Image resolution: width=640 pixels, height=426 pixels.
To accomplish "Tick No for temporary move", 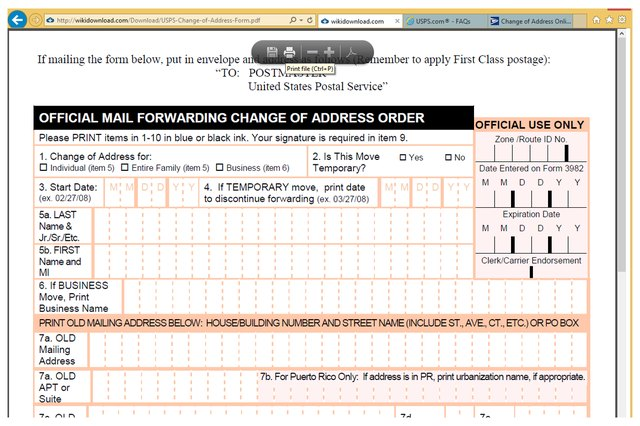I will coord(447,158).
